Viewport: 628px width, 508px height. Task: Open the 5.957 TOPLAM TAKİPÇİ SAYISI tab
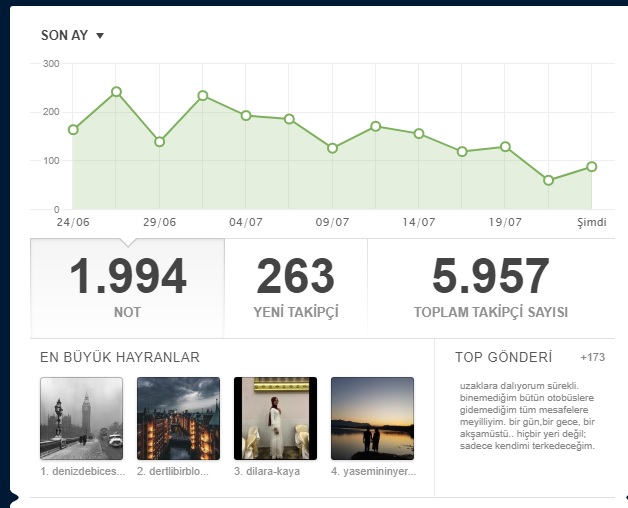pyautogui.click(x=491, y=288)
